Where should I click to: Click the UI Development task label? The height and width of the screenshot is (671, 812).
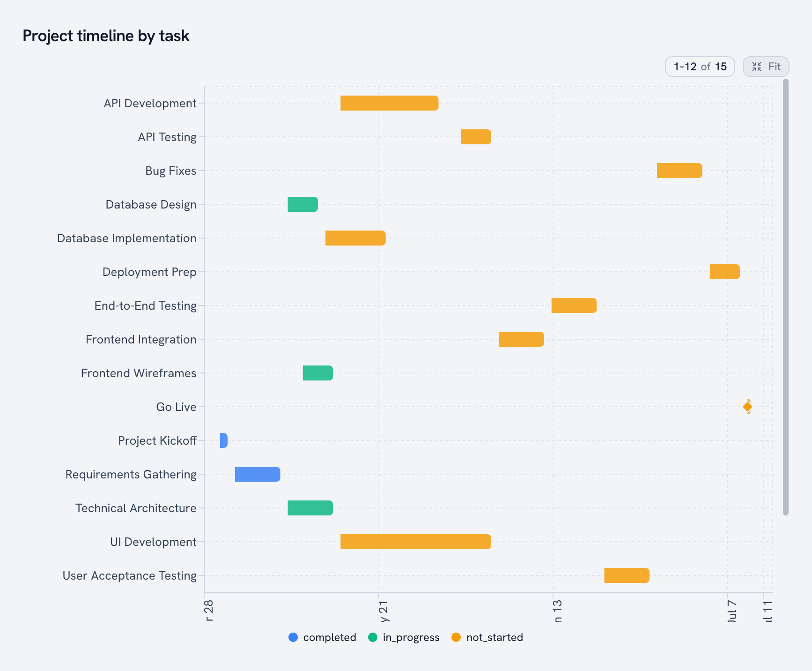(153, 542)
